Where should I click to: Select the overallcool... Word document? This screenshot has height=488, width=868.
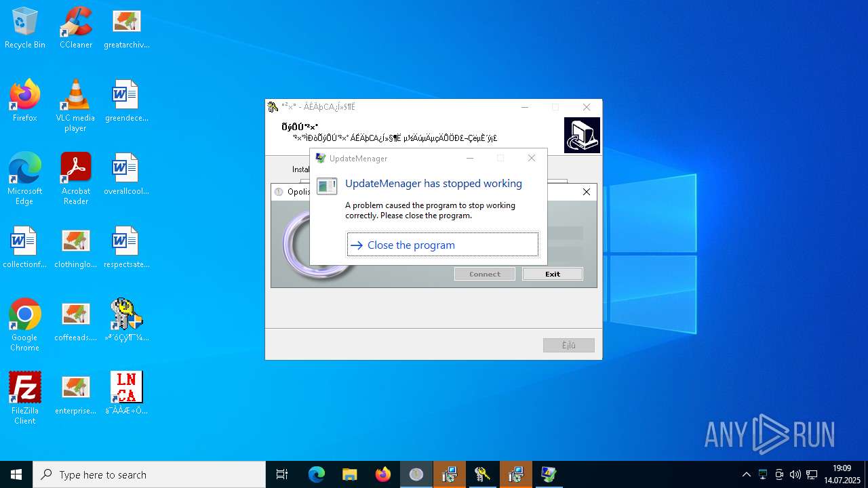[127, 174]
